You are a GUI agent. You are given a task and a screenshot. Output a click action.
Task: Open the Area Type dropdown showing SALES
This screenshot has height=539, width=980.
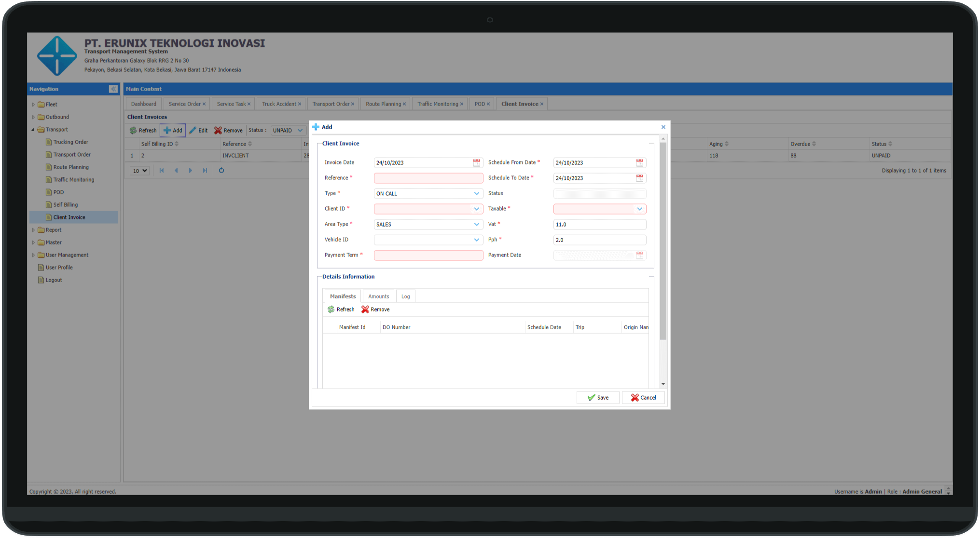tap(477, 225)
